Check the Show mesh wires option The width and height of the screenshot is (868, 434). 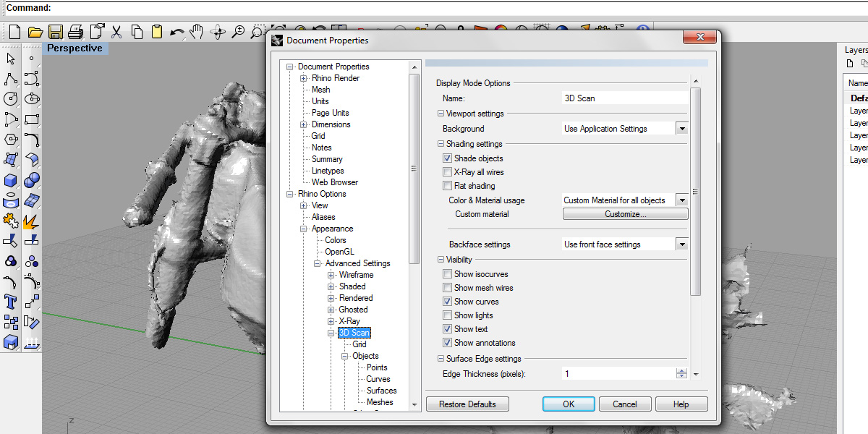pos(447,288)
